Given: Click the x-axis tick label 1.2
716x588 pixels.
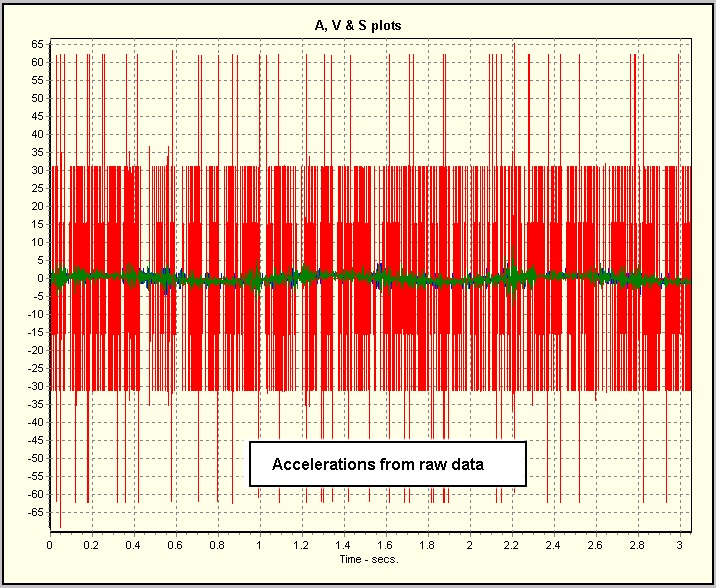Looking at the screenshot, I should click(x=301, y=545).
